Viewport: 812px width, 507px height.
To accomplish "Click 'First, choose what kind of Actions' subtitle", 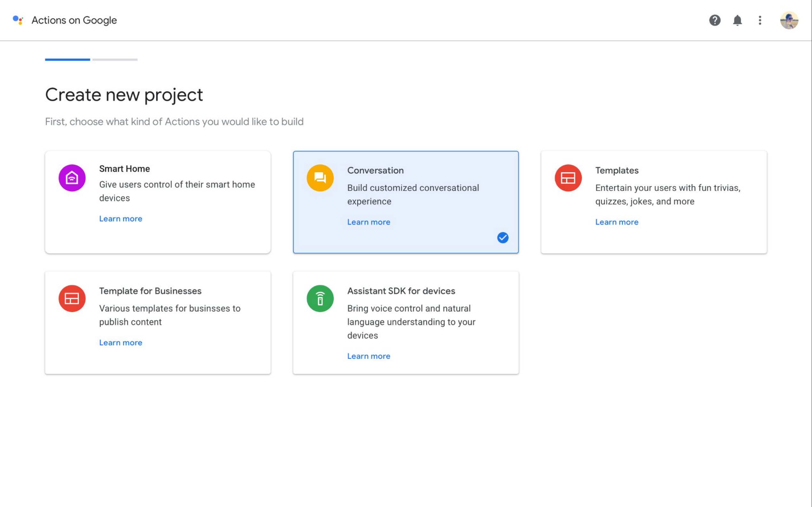I will pos(174,121).
